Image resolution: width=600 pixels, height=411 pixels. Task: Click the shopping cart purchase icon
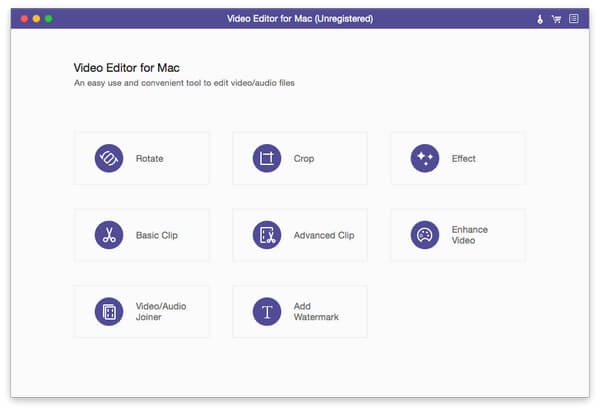tap(556, 19)
